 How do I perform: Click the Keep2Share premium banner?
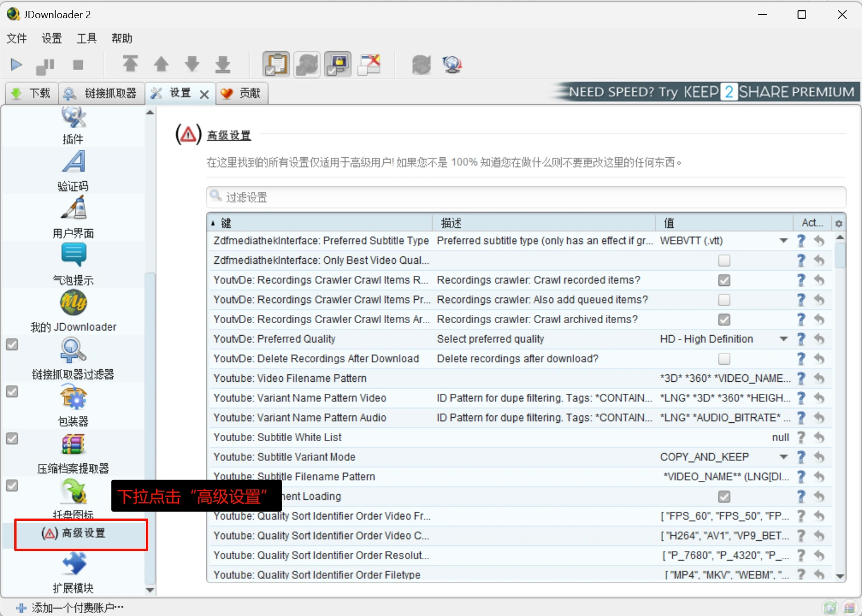pos(706,92)
